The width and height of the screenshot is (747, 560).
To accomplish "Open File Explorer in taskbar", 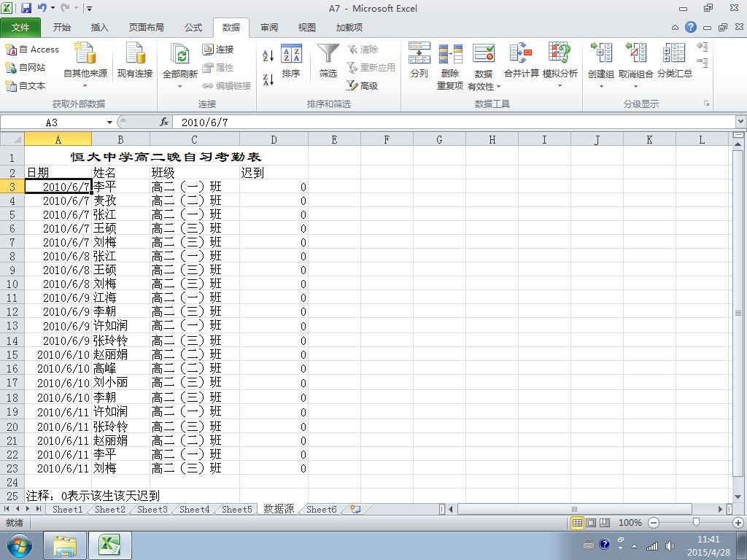I will [65, 545].
